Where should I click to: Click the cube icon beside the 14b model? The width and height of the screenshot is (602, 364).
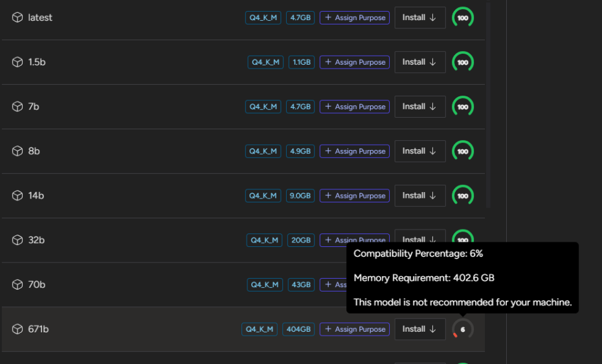[x=17, y=195]
